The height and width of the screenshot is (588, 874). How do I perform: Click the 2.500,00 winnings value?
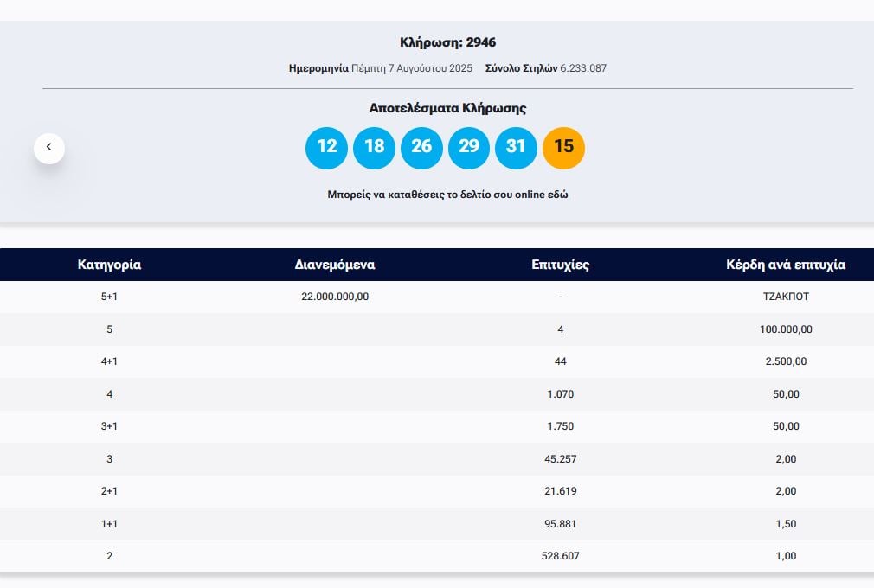pos(786,361)
